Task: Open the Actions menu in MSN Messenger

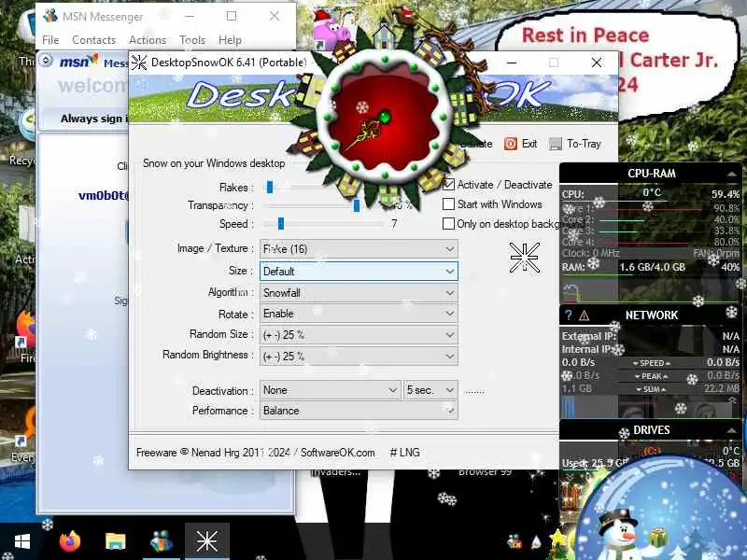Action: click(x=148, y=40)
